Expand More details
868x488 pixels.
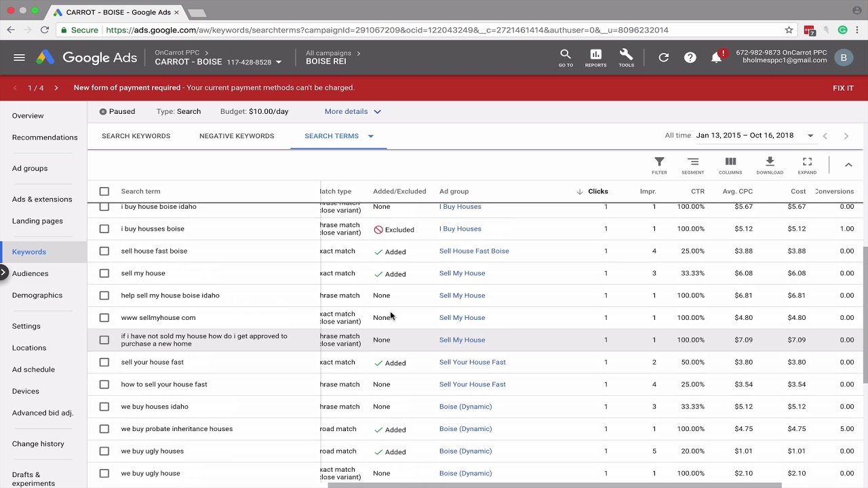click(x=353, y=111)
